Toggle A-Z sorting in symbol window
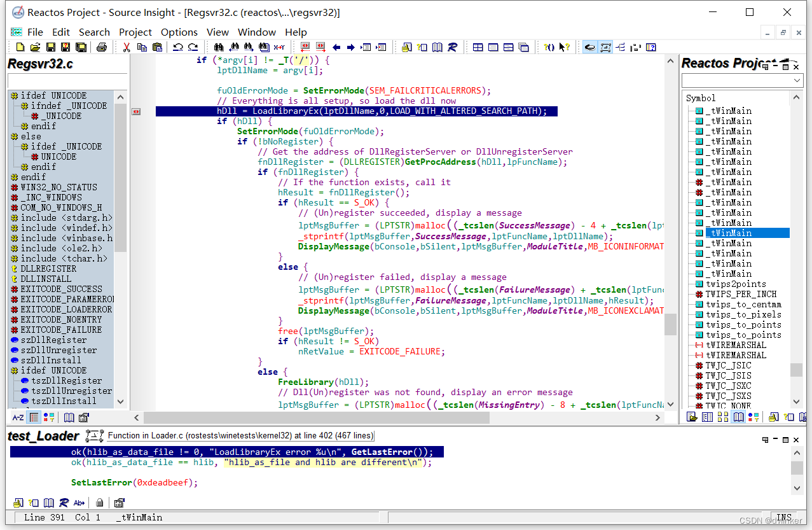This screenshot has width=812, height=530. tap(18, 417)
